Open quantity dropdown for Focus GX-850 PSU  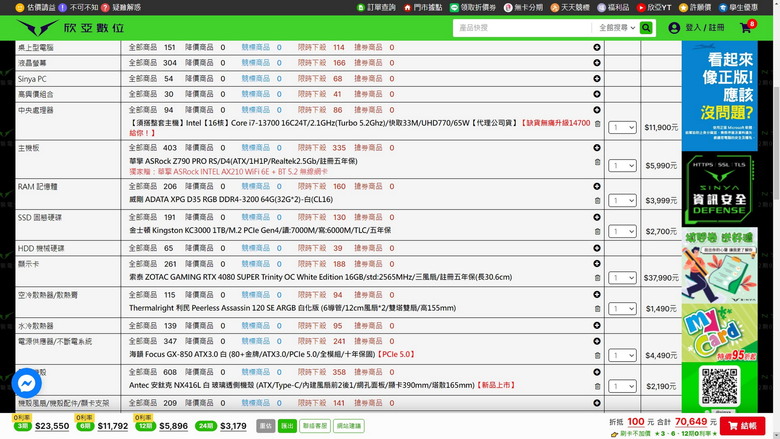click(x=622, y=355)
